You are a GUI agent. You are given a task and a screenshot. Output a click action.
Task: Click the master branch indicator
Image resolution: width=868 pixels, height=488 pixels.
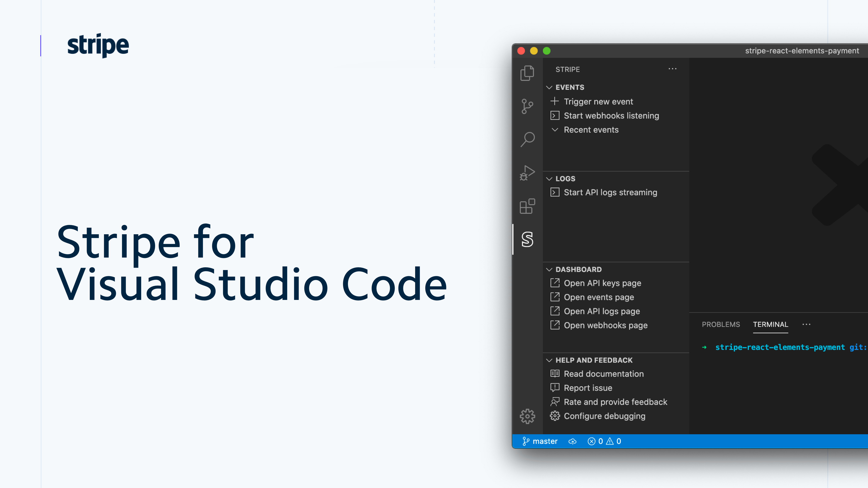(540, 441)
